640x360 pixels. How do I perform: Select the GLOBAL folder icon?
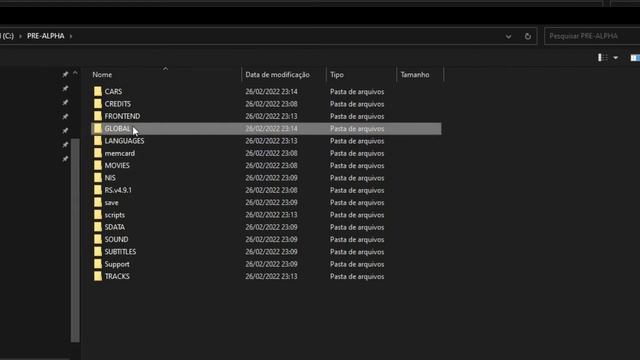click(98, 129)
